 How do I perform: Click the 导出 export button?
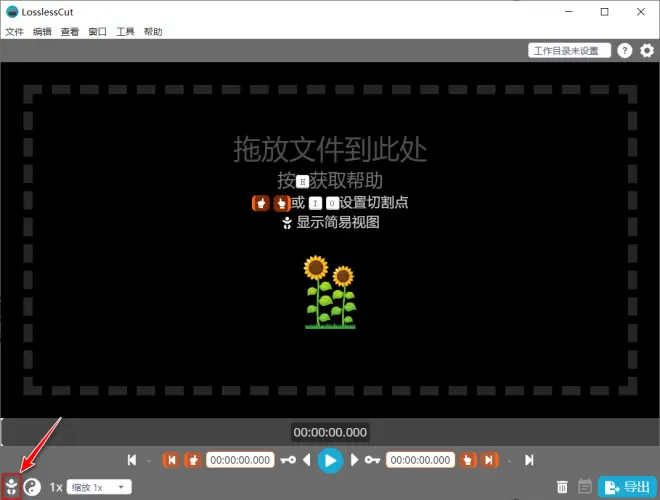tap(627, 487)
